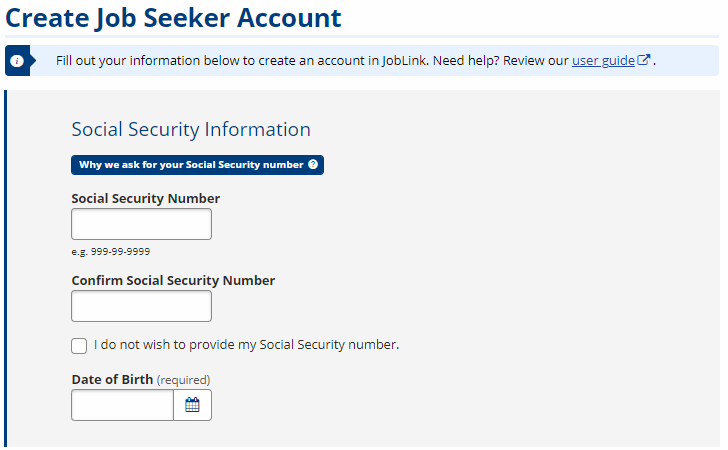Screen dimensions: 728x450
Task: Click the blue info icon in banner
Action: 17,61
